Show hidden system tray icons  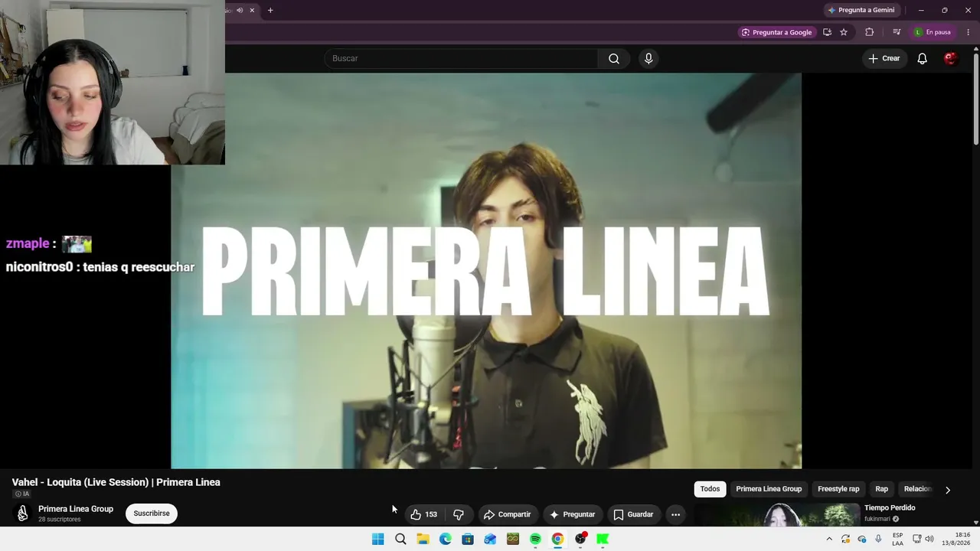pos(829,539)
